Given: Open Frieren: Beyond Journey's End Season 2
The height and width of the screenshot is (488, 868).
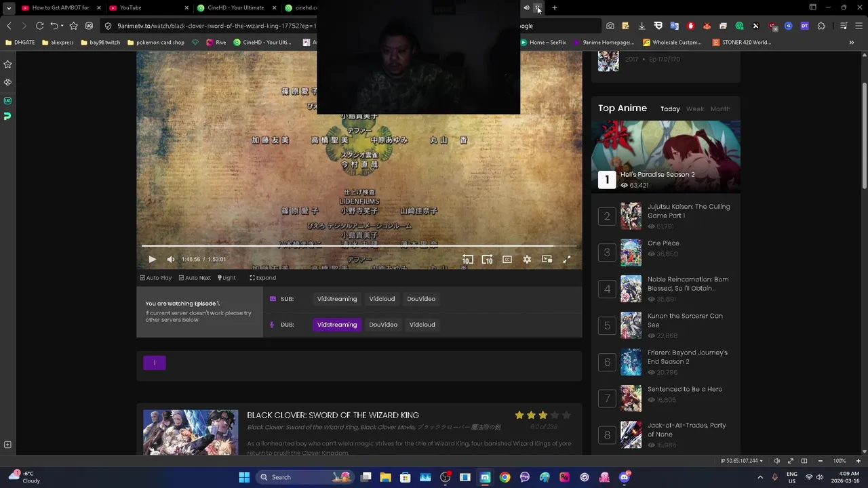Looking at the screenshot, I should tap(688, 357).
